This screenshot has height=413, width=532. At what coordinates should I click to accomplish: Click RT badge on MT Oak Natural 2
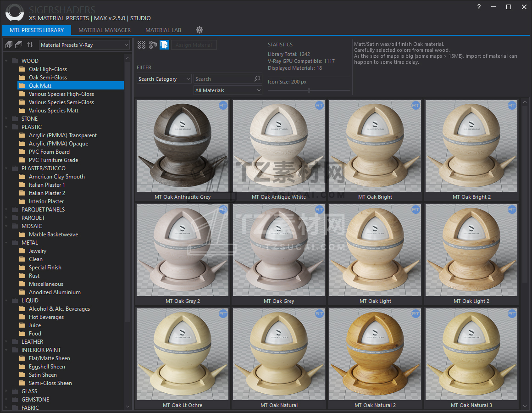(416, 314)
